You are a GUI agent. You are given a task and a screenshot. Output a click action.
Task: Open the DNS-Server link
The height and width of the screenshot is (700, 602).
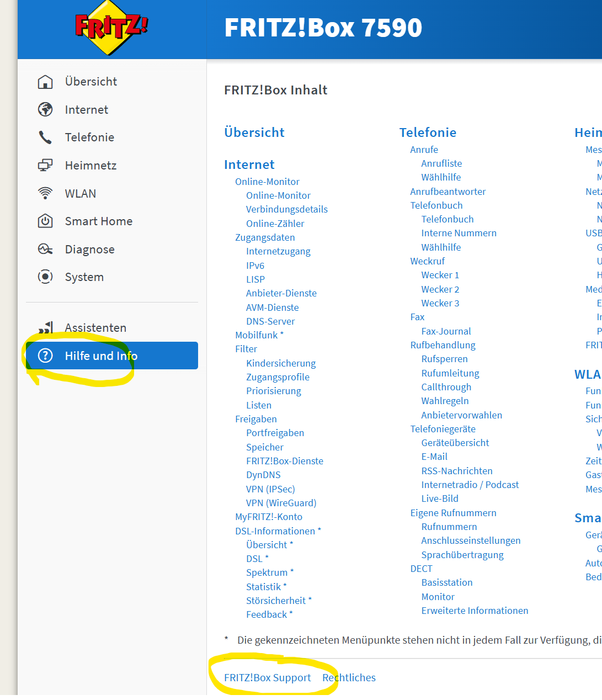[x=270, y=321]
